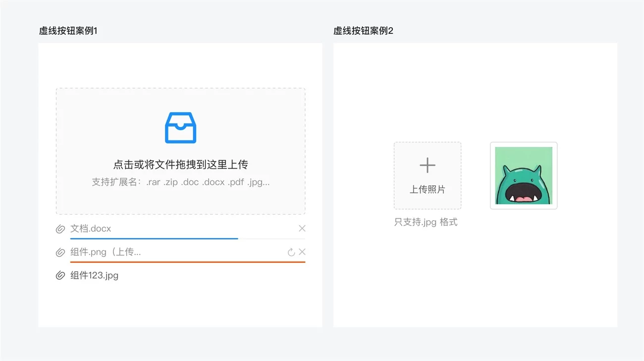
Task: Click the 点击或将文件拖拽到这里上传 text
Action: tap(180, 165)
